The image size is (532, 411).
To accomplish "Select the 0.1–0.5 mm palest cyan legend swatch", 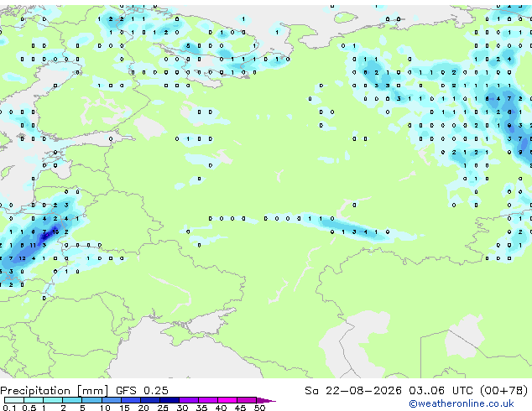I will tap(14, 400).
